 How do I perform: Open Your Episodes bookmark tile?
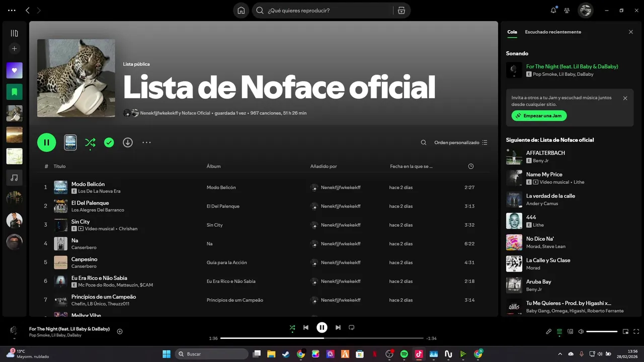pyautogui.click(x=14, y=92)
